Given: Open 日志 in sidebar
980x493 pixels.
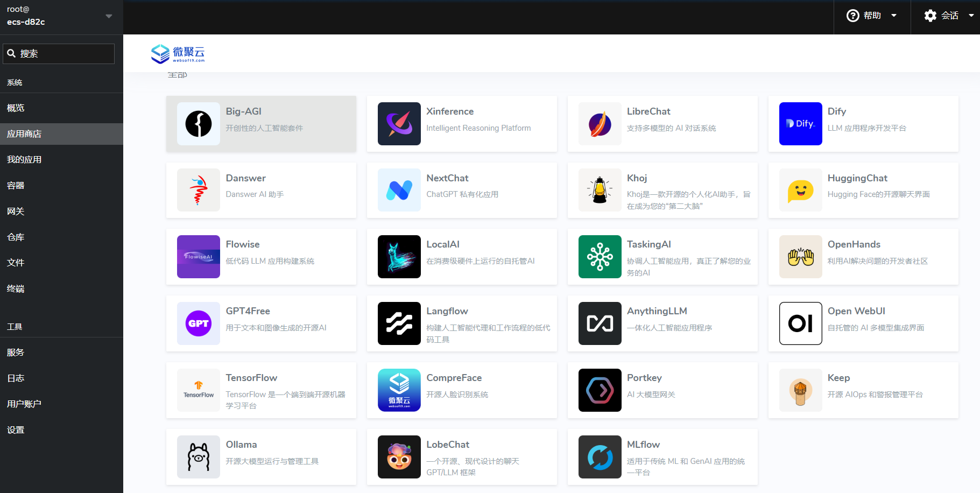Looking at the screenshot, I should (x=61, y=378).
